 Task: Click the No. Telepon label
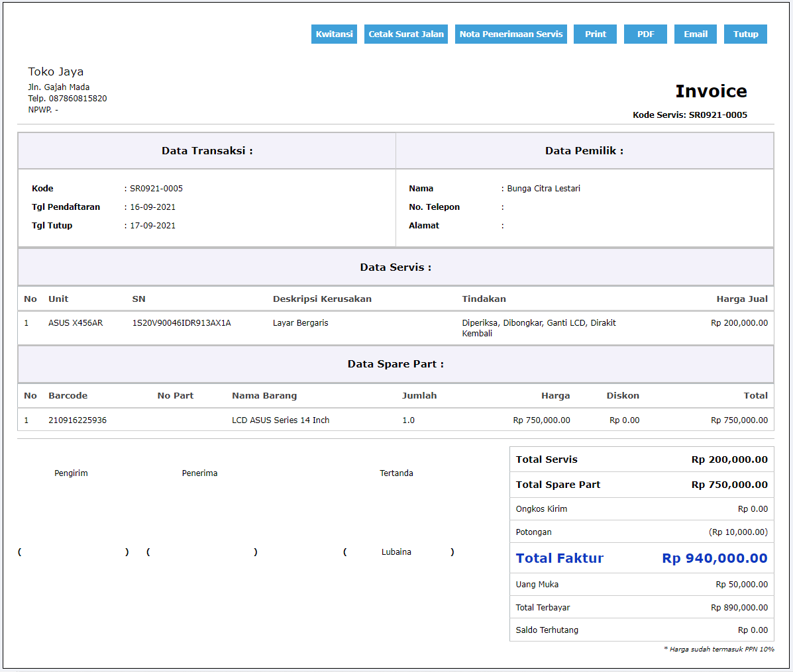435,207
